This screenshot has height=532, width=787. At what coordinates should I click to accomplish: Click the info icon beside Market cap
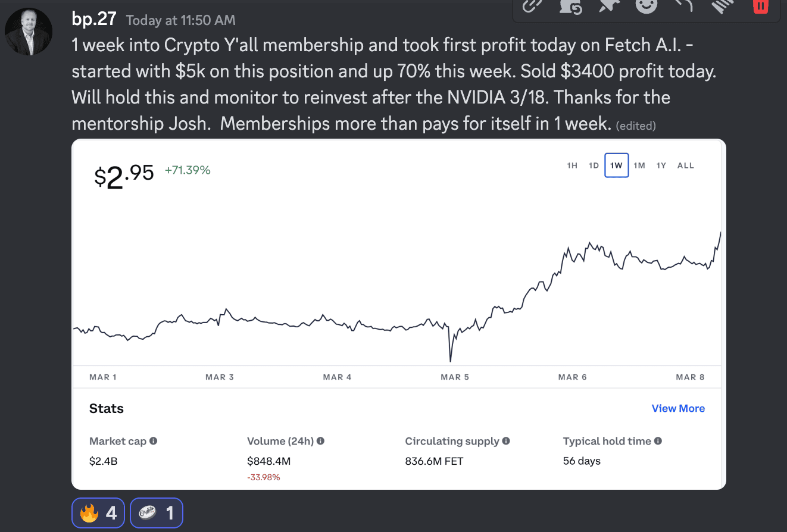[x=154, y=441]
